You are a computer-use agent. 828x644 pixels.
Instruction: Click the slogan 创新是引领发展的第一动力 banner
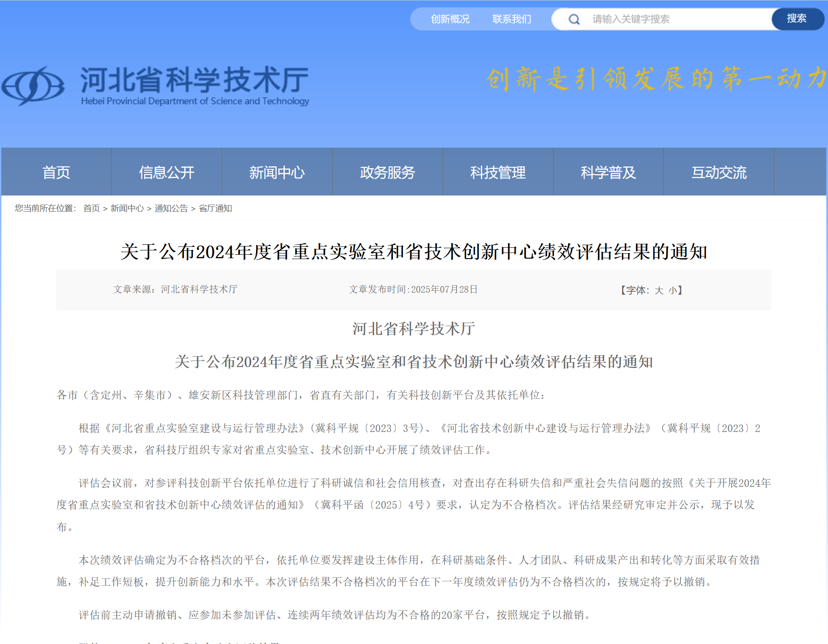(656, 79)
